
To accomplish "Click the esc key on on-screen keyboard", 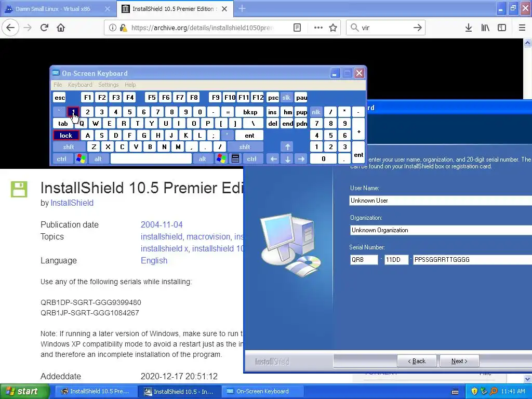I will pos(60,98).
